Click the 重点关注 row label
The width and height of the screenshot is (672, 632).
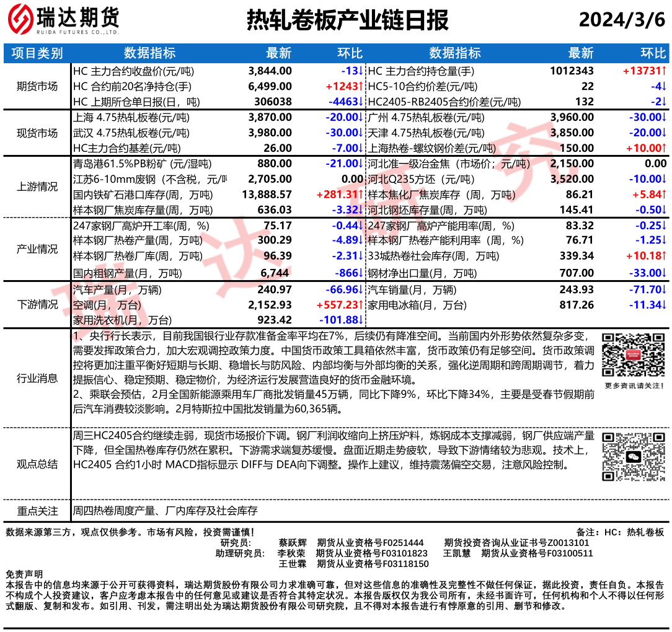(x=37, y=511)
